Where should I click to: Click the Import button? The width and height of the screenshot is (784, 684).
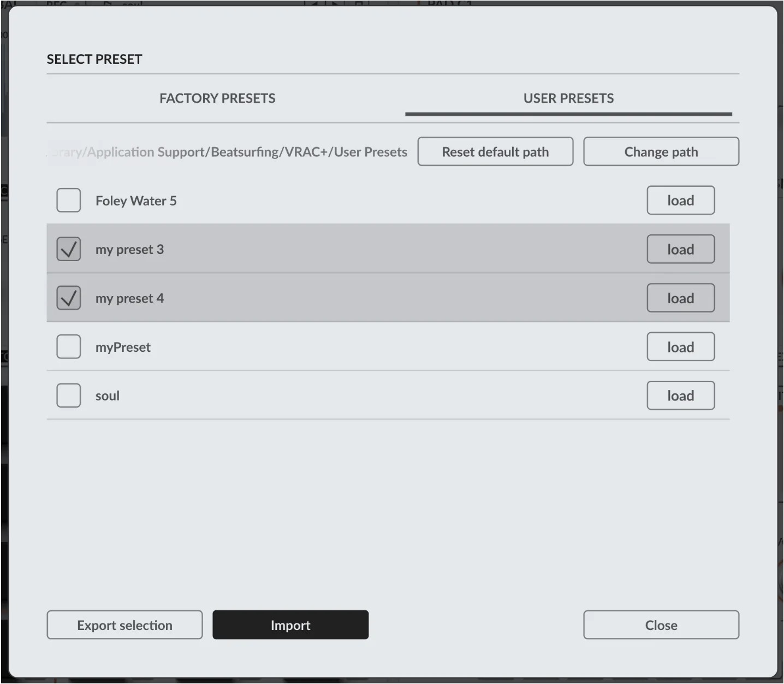290,625
